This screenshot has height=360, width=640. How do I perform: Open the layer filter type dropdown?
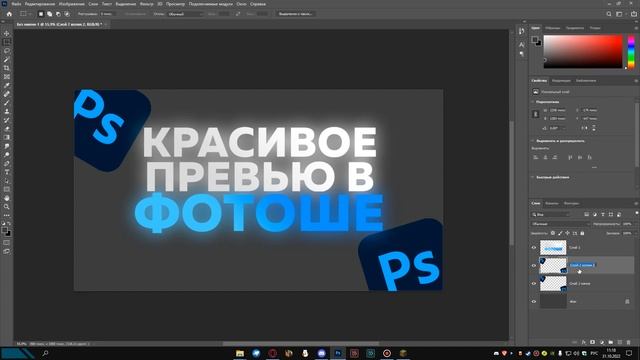point(551,214)
